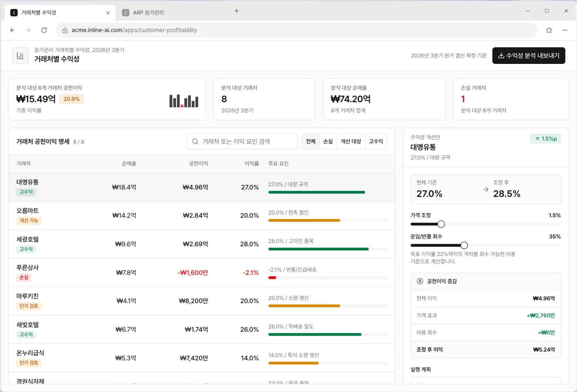Click the 개선 가능 tag under 오름마트
This screenshot has width=577, height=392.
pyautogui.click(x=29, y=220)
